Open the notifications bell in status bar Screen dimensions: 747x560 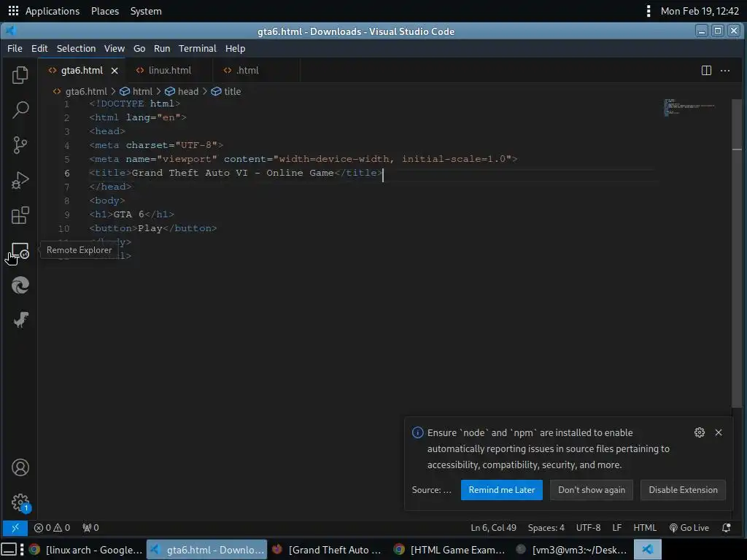pos(726,528)
